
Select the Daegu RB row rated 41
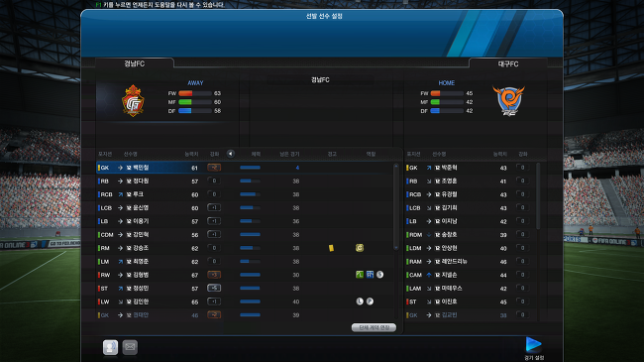470,181
